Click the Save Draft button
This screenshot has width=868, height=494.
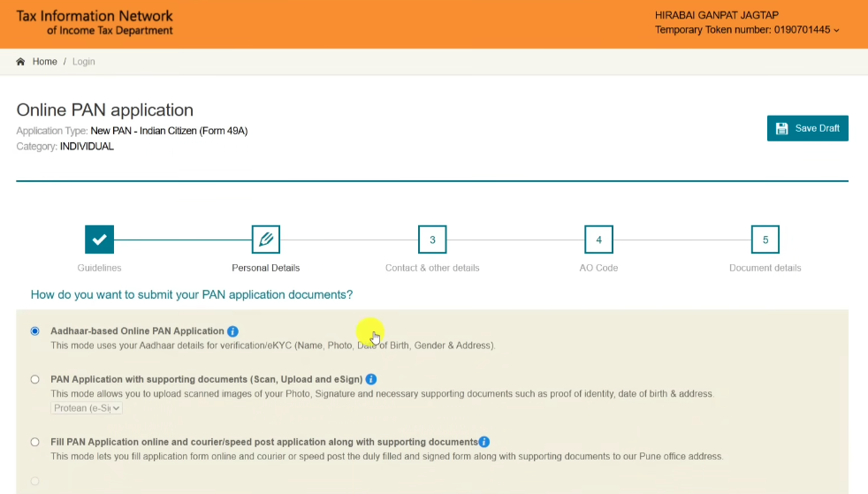click(807, 128)
